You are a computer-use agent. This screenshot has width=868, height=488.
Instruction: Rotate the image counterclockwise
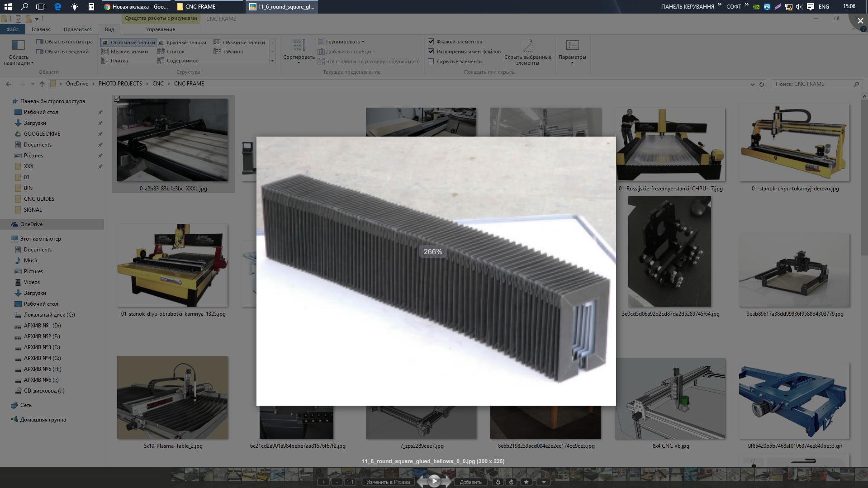pyautogui.click(x=498, y=482)
